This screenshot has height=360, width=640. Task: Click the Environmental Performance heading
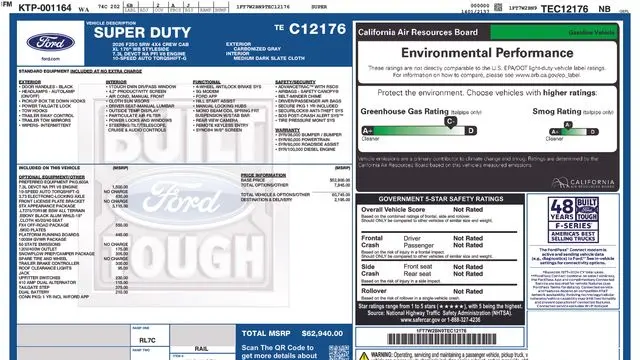click(487, 53)
